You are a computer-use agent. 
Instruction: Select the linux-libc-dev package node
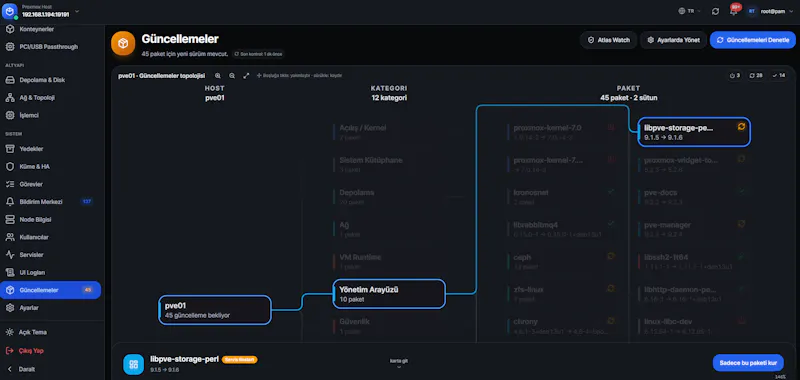point(694,326)
